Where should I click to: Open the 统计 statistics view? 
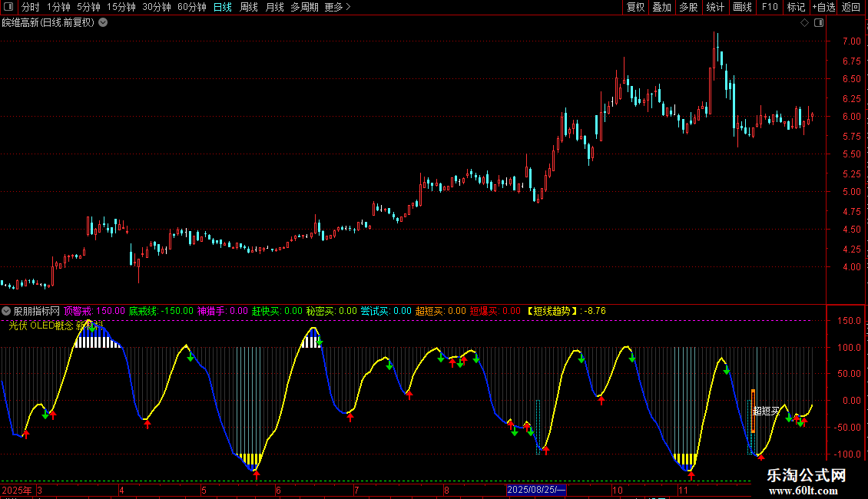715,8
